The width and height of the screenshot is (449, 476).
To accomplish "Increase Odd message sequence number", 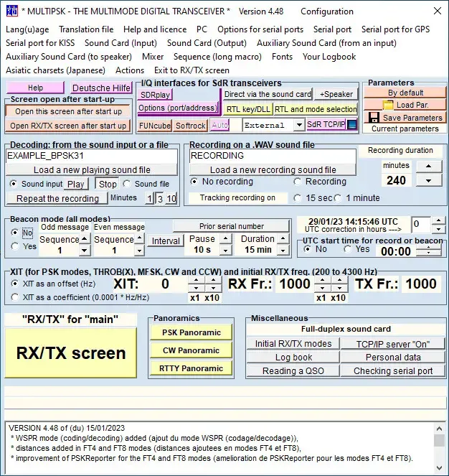I will pos(85,238).
